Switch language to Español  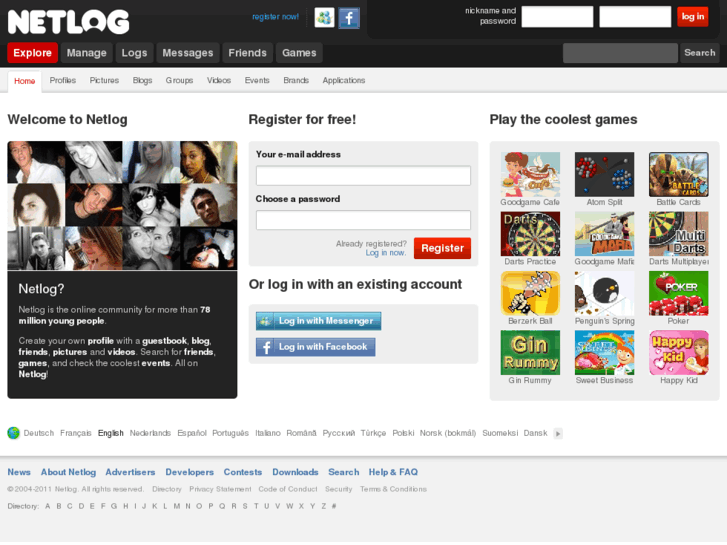(192, 433)
